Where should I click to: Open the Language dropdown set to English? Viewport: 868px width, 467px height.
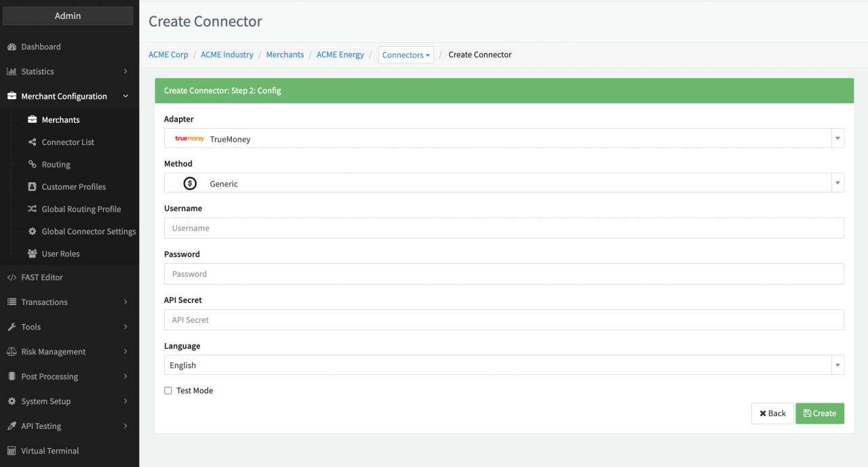[504, 365]
